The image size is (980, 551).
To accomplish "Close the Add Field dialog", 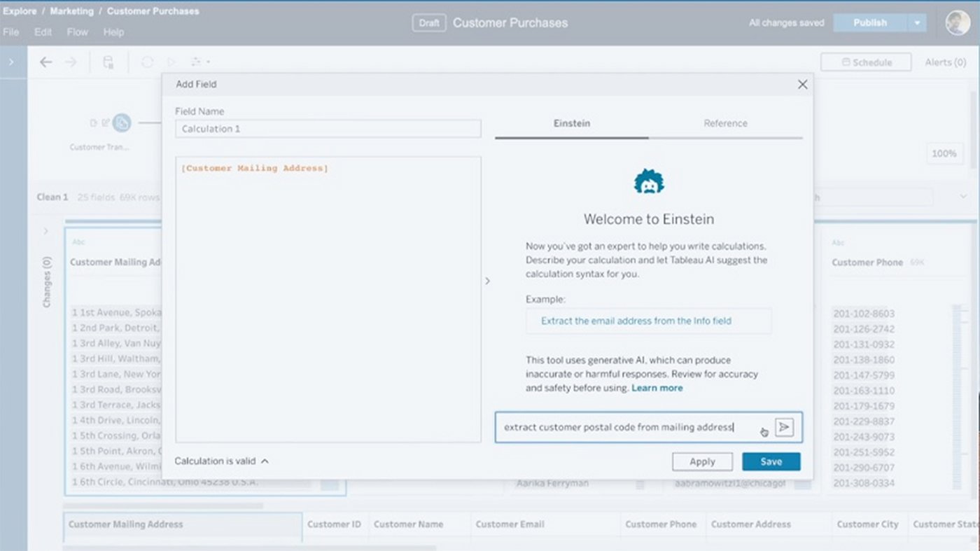I will click(x=802, y=84).
